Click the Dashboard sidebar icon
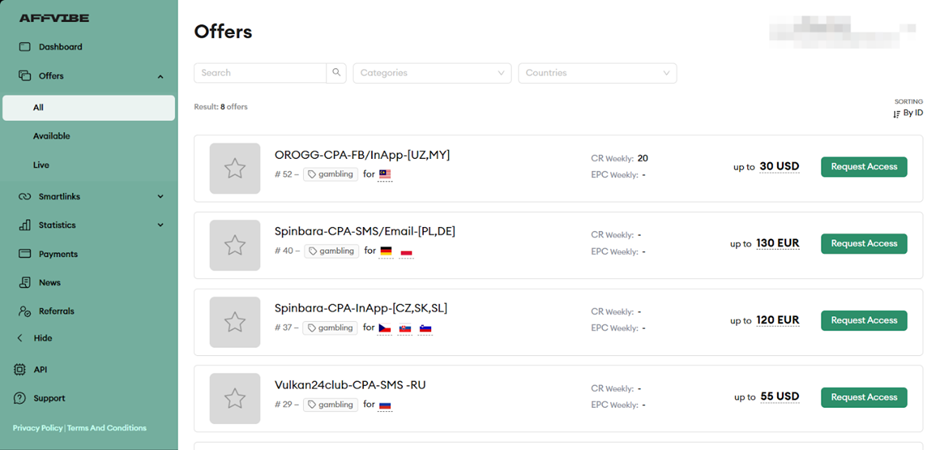The height and width of the screenshot is (450, 940). click(x=25, y=47)
